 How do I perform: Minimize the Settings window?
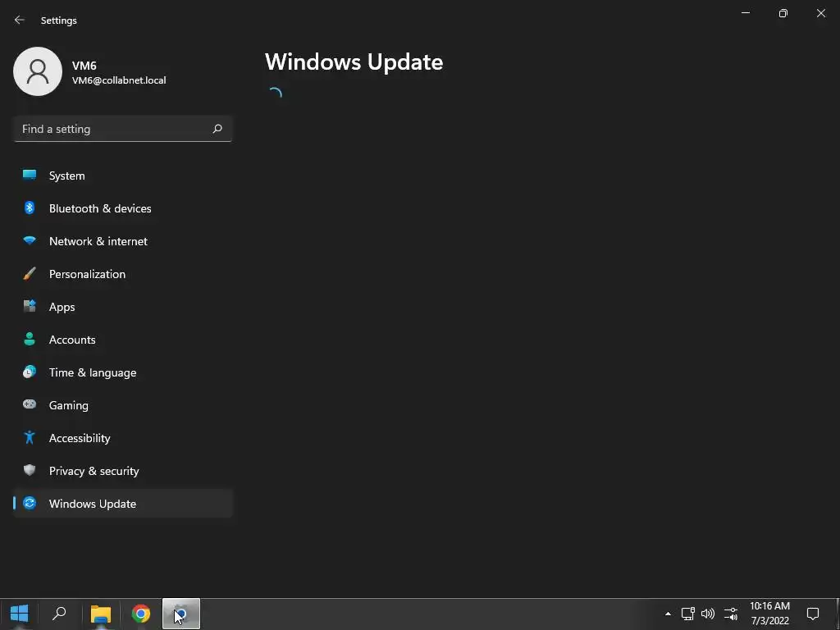[746, 13]
